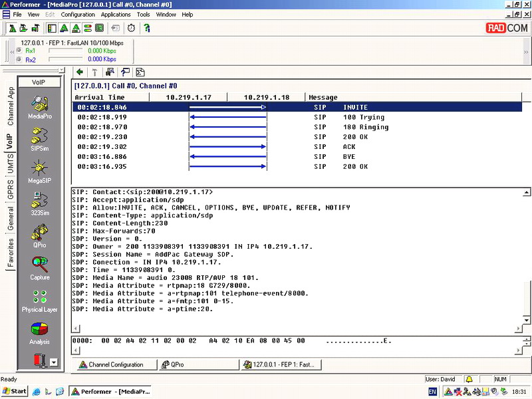Click the decode pane scroll left arrow
Screen dimensions: 532x399
click(x=76, y=329)
